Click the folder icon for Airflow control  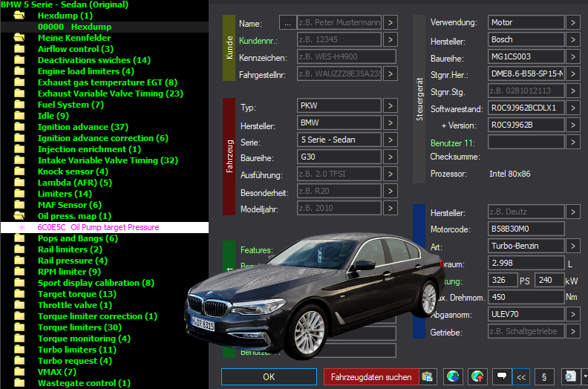[19, 49]
